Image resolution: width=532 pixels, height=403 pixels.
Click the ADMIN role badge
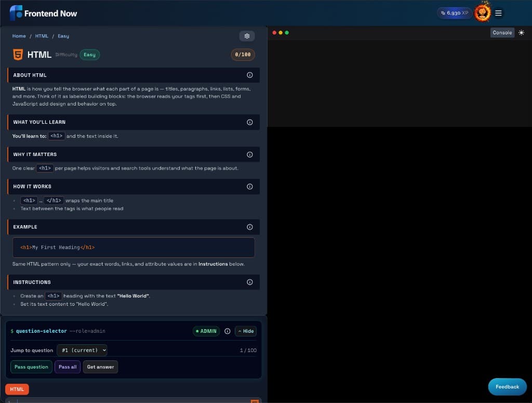click(206, 331)
